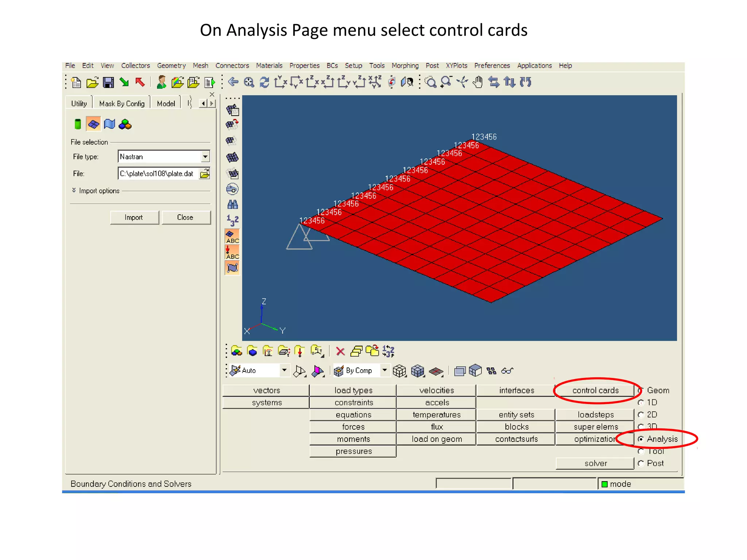The width and height of the screenshot is (747, 560).
Task: Click the numbering 1-2-3 icon
Action: [x=232, y=220]
